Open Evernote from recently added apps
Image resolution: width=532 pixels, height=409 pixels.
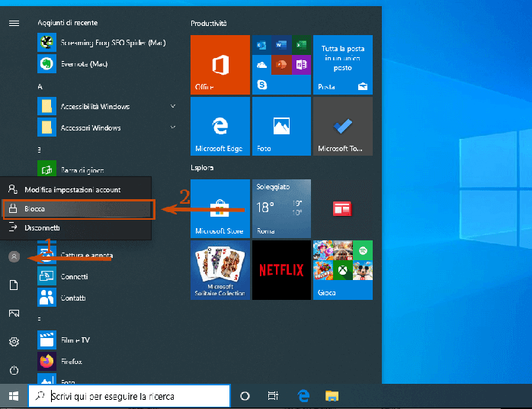(x=84, y=64)
